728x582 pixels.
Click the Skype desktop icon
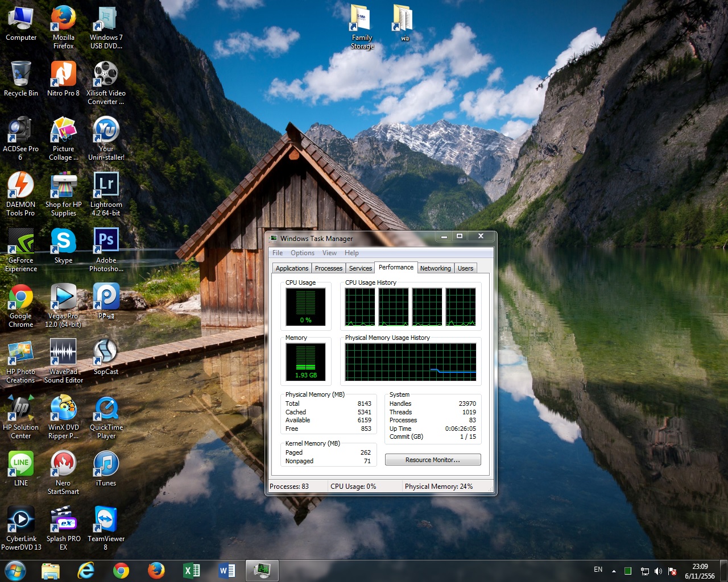pos(63,241)
